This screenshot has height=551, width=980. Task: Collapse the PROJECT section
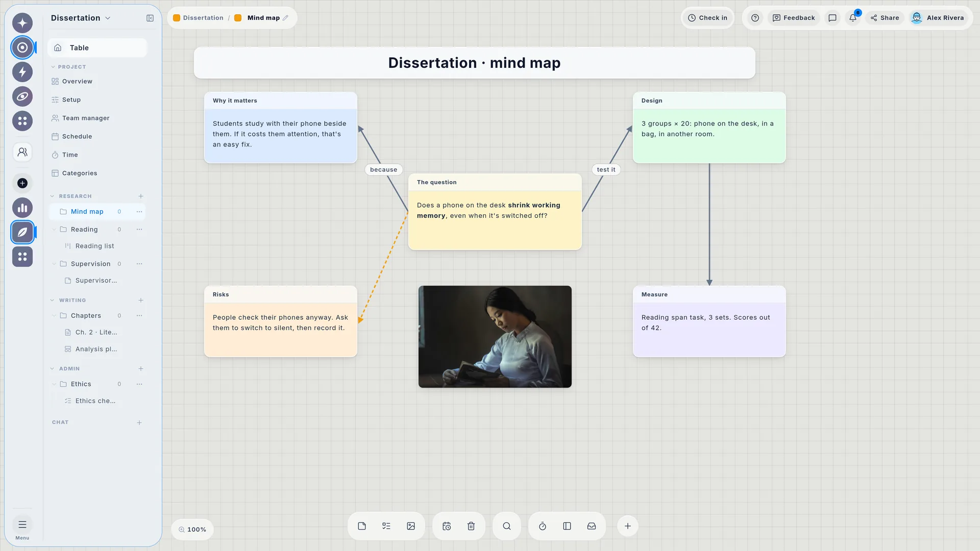[53, 67]
